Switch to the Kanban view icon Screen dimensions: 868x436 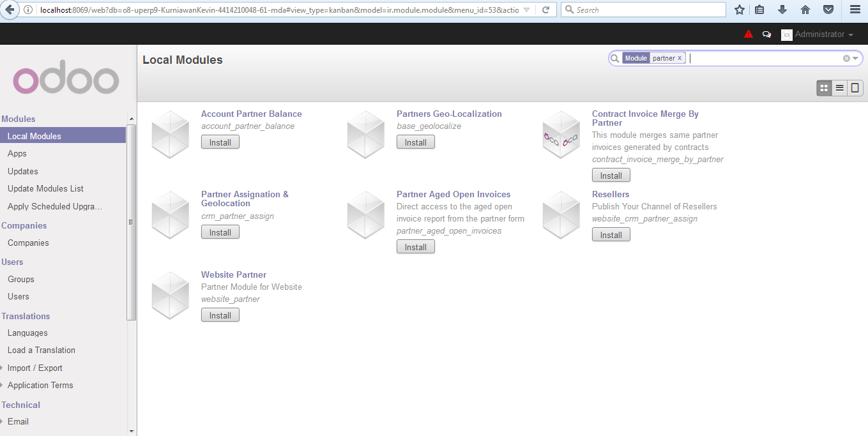pos(824,87)
